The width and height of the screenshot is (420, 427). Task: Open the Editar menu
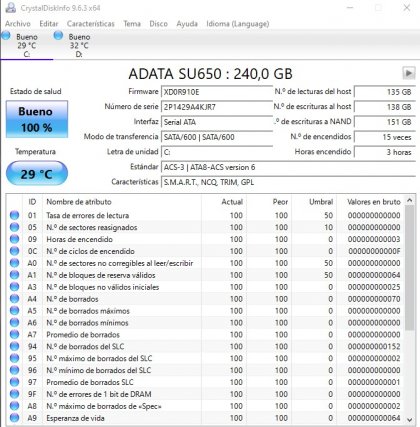(x=49, y=24)
